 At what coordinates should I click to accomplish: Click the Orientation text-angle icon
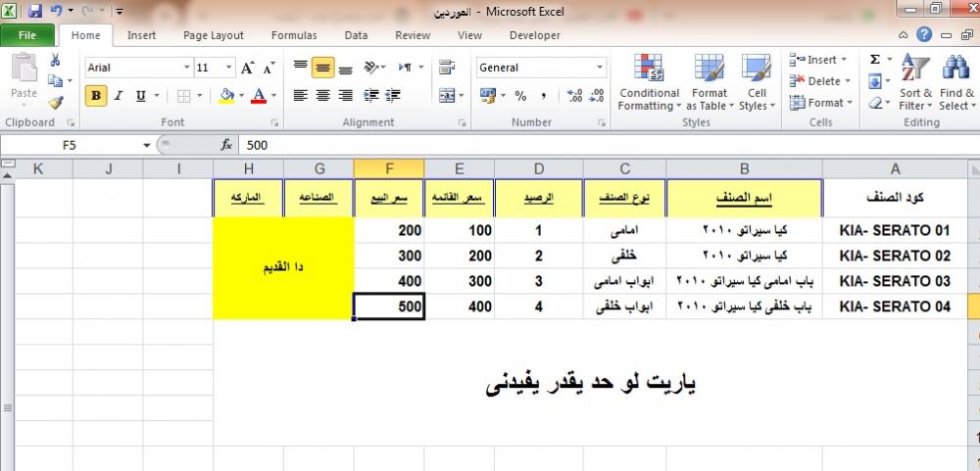[371, 67]
